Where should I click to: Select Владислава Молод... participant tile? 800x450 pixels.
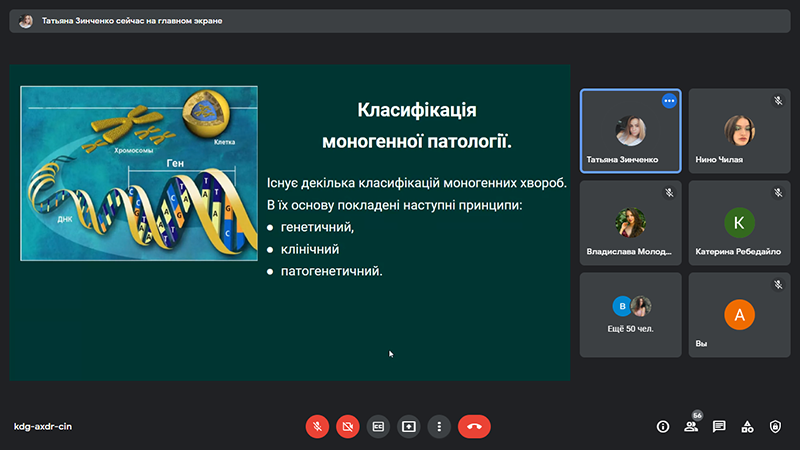click(630, 222)
